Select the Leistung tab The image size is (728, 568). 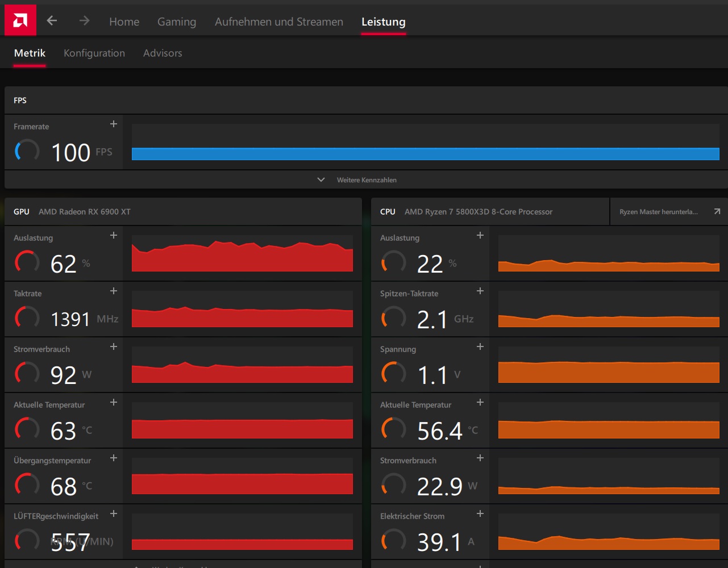[x=384, y=22]
